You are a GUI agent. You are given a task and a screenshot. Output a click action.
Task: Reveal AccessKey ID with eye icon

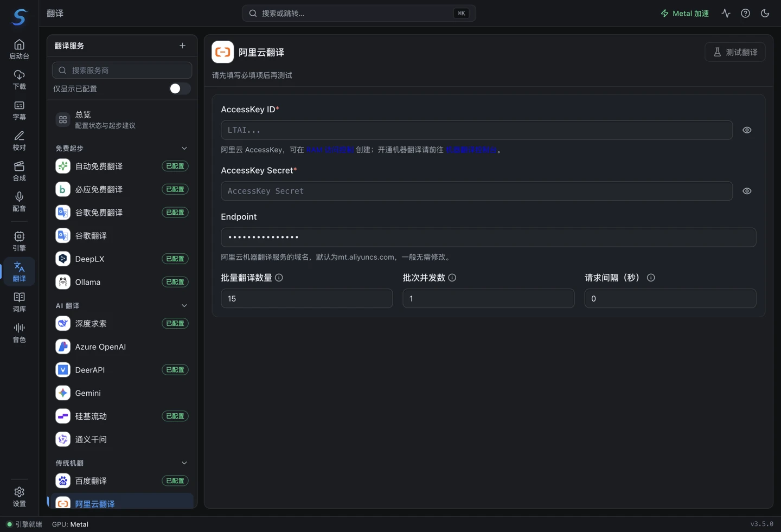[x=747, y=130]
